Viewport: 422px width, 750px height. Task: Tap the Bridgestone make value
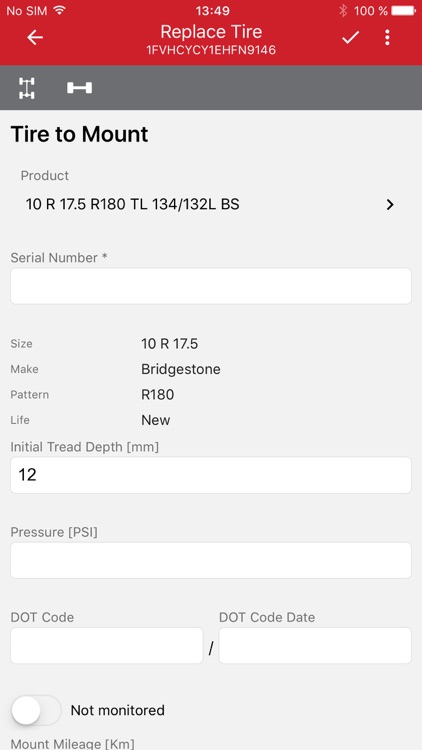tap(181, 369)
